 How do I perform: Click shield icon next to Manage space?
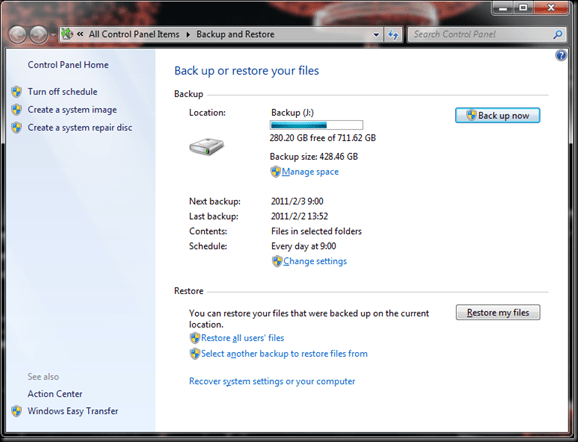click(275, 172)
